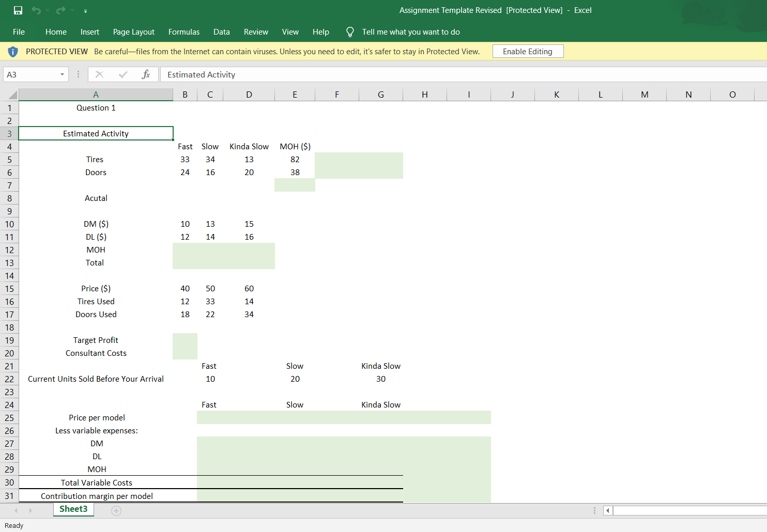The image size is (767, 532).
Task: Click the Tell me lightbulb icon
Action: (350, 32)
